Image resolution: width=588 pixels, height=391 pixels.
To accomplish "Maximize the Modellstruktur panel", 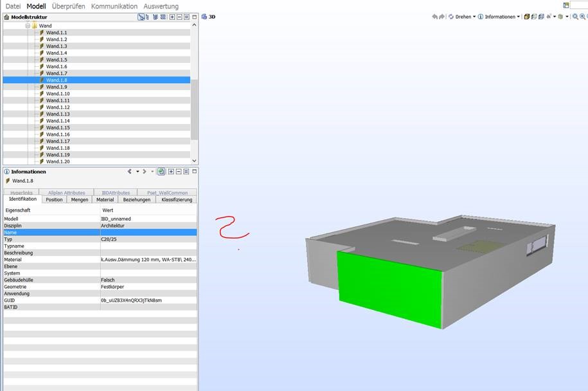I will click(194, 17).
